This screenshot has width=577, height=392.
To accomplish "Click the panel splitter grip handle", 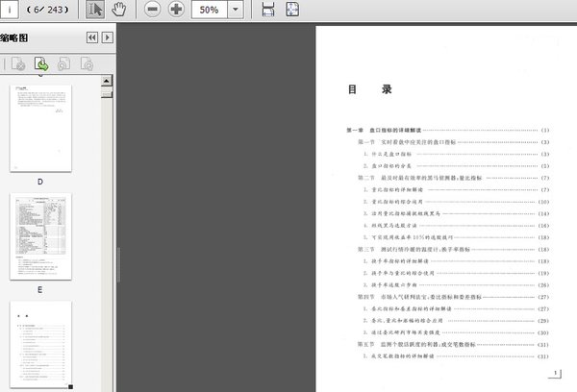I will (118, 265).
